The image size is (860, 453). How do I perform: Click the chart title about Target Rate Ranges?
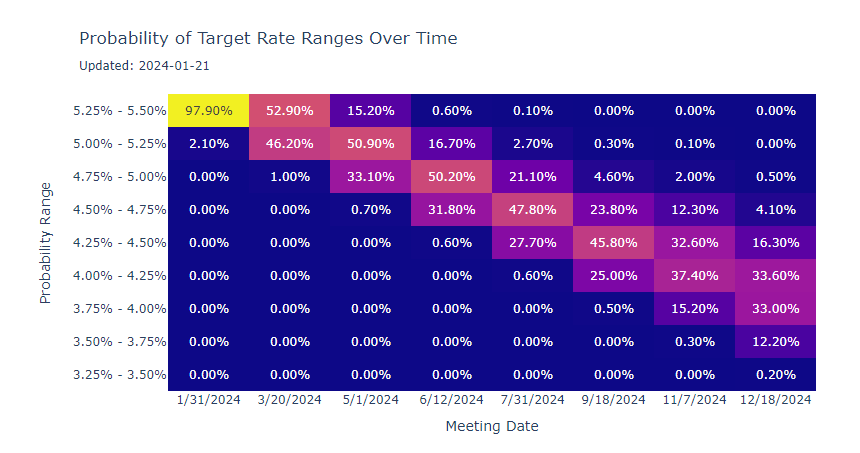click(268, 39)
